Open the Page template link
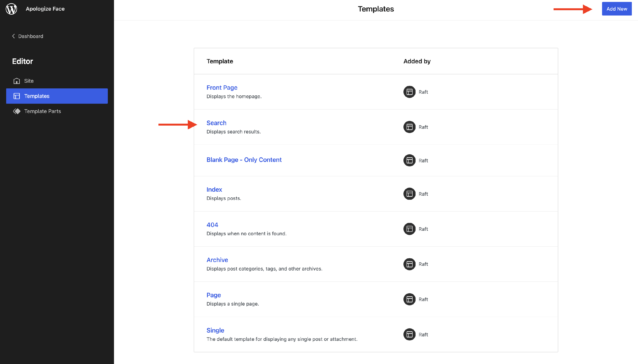The width and height of the screenshot is (638, 364). point(214,295)
